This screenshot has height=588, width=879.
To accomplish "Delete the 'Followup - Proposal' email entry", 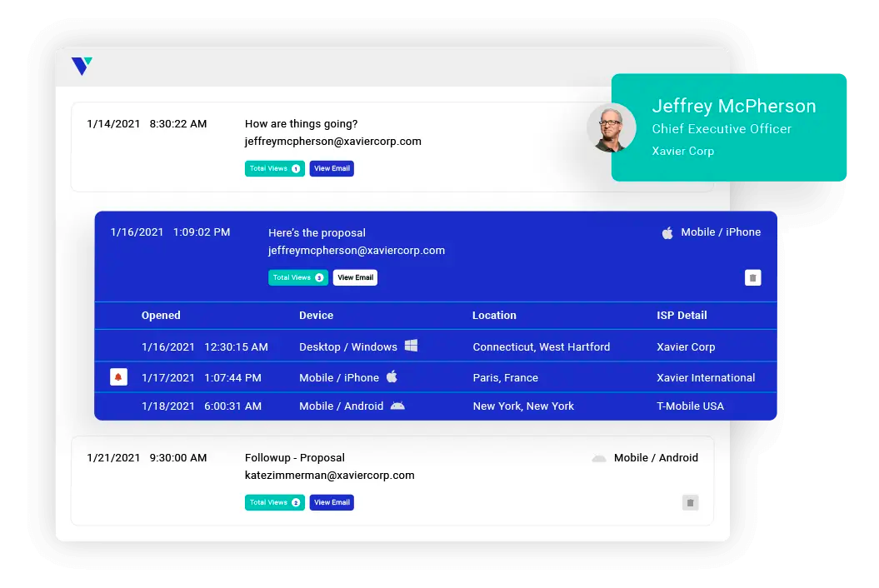I will coord(690,503).
